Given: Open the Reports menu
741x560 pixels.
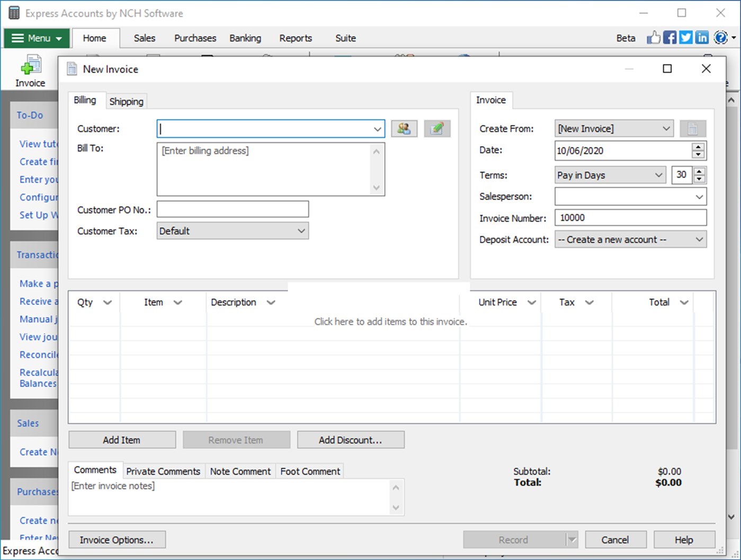Looking at the screenshot, I should (x=295, y=38).
